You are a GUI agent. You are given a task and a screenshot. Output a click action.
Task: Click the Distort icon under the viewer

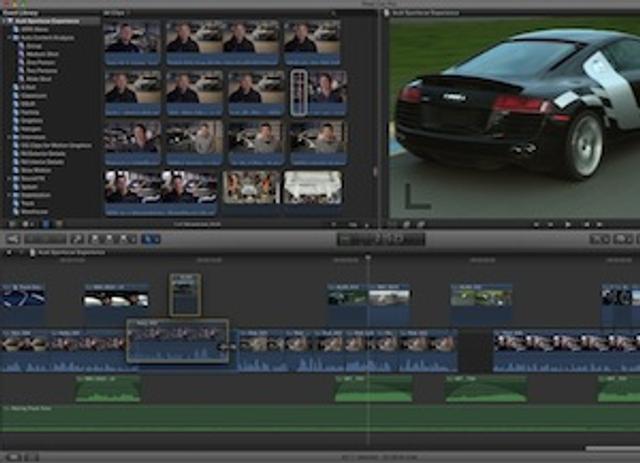420,224
